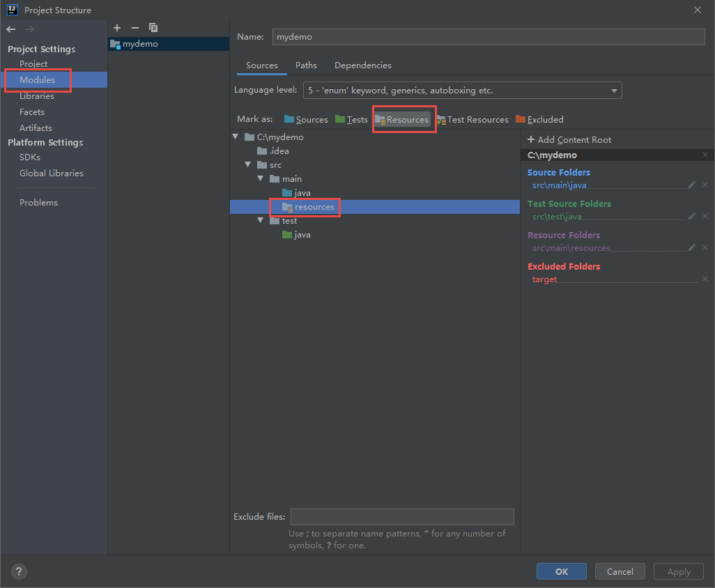Click the back navigation arrow
The image size is (715, 588).
[11, 29]
